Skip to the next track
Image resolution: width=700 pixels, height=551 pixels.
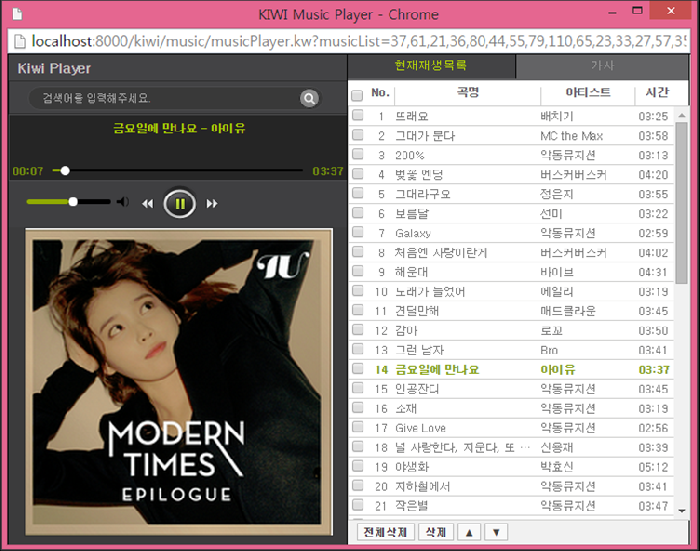click(x=212, y=204)
